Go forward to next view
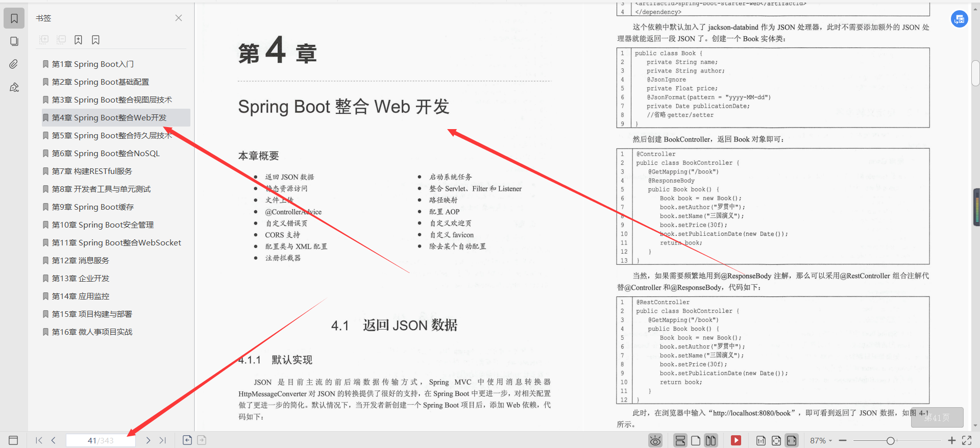 pyautogui.click(x=202, y=440)
